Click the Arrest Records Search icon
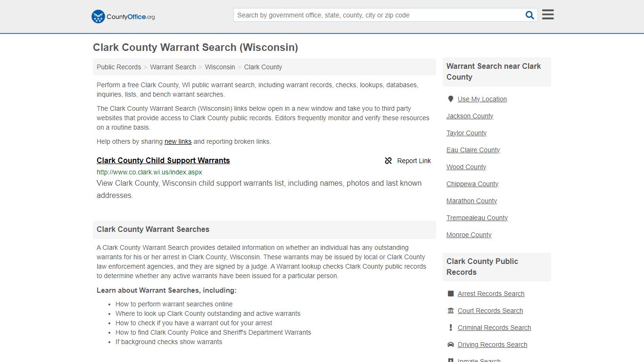The width and height of the screenshot is (644, 362). coord(451,294)
